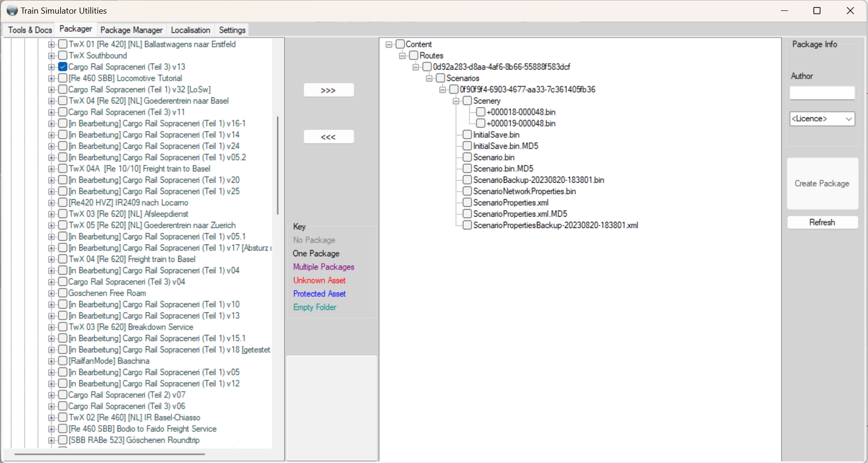This screenshot has width=868, height=463.
Task: Select [Re420 HVZ] IR2409 nach Locarno
Action: tap(129, 203)
